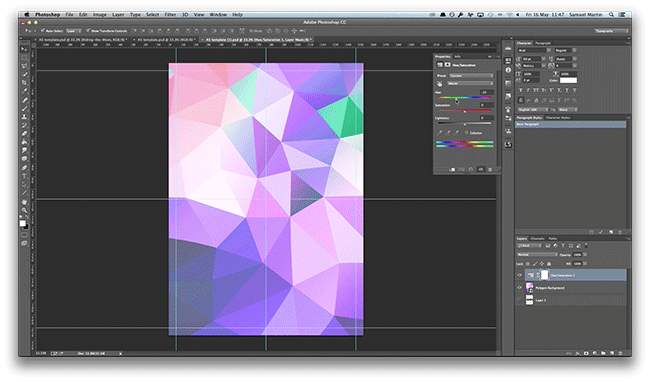Select the Lasso tool
Screen dimensions: 650x382
[x=24, y=66]
